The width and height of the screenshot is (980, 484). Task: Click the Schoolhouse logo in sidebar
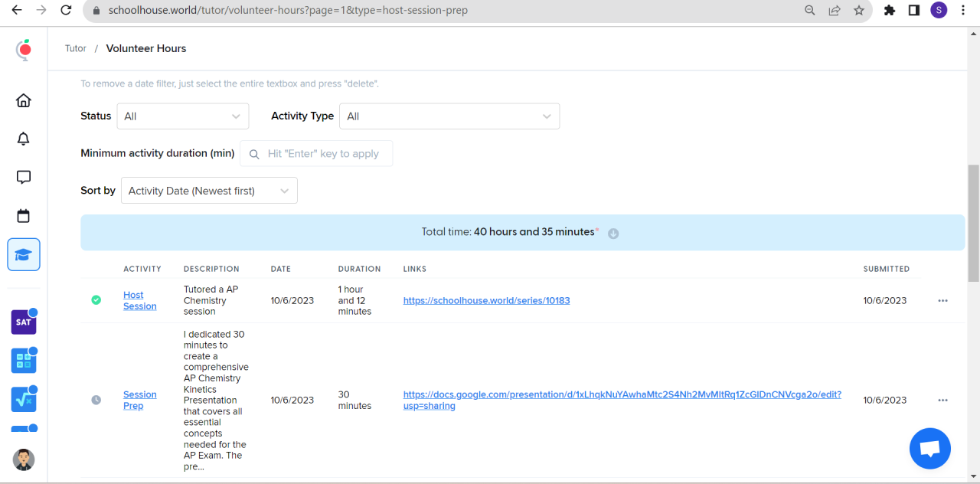click(x=24, y=50)
